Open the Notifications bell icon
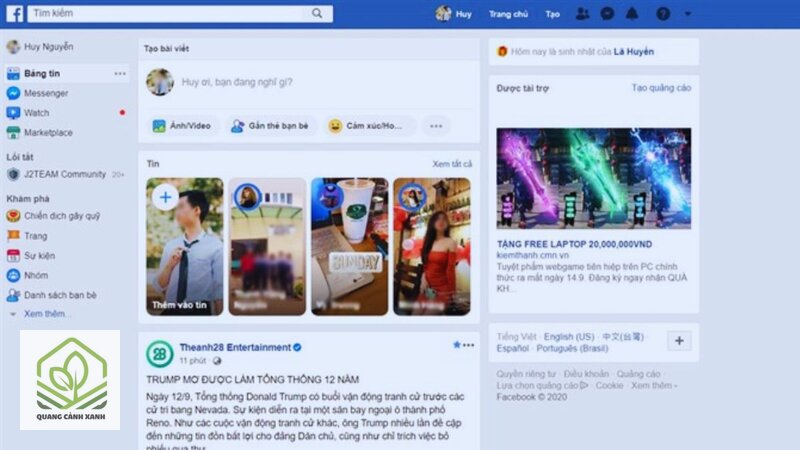This screenshot has width=800, height=450. [632, 14]
